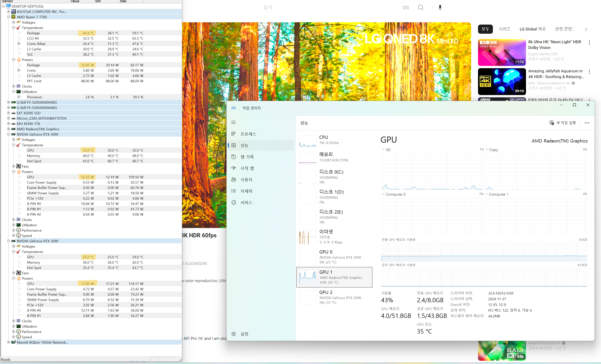Image resolution: width=601 pixels, height=364 pixels.
Task: Open Task Manager Settings gear icon
Action: [x=233, y=334]
